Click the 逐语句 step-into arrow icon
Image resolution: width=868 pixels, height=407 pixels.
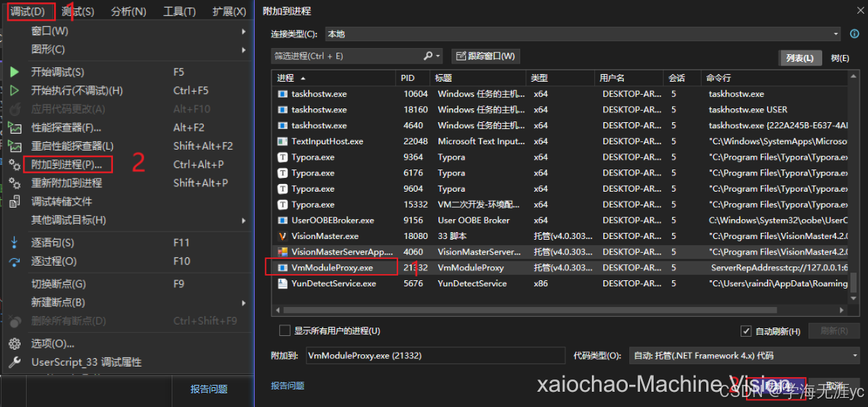14,243
